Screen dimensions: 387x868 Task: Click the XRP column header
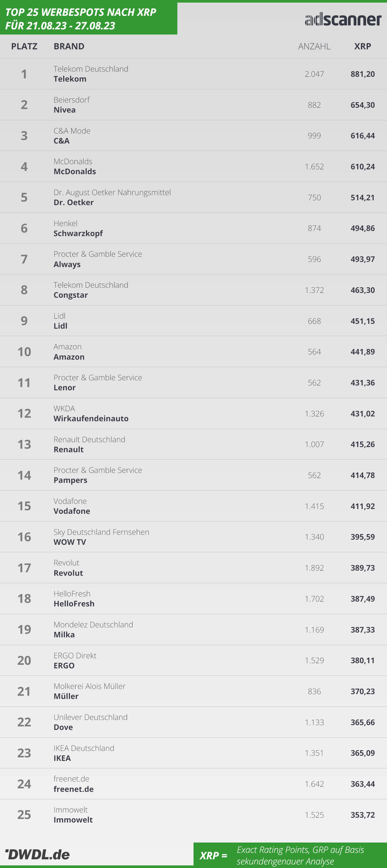(362, 46)
